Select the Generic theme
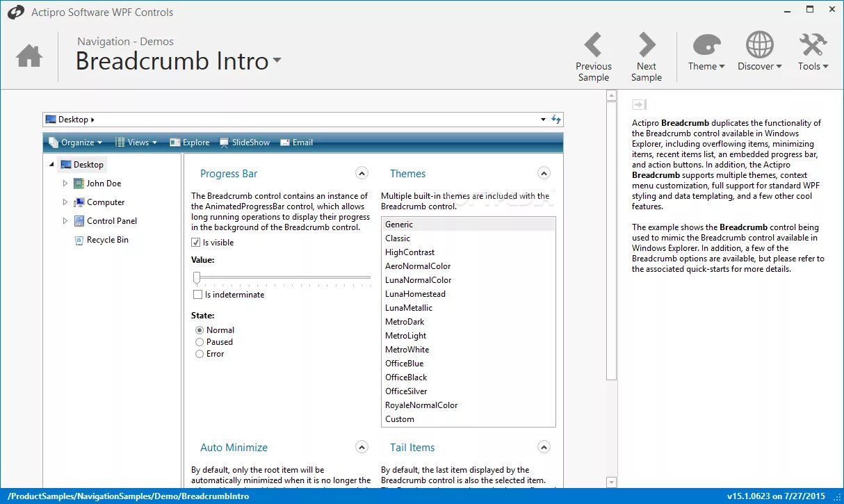Image resolution: width=844 pixels, height=504 pixels. 469,225
